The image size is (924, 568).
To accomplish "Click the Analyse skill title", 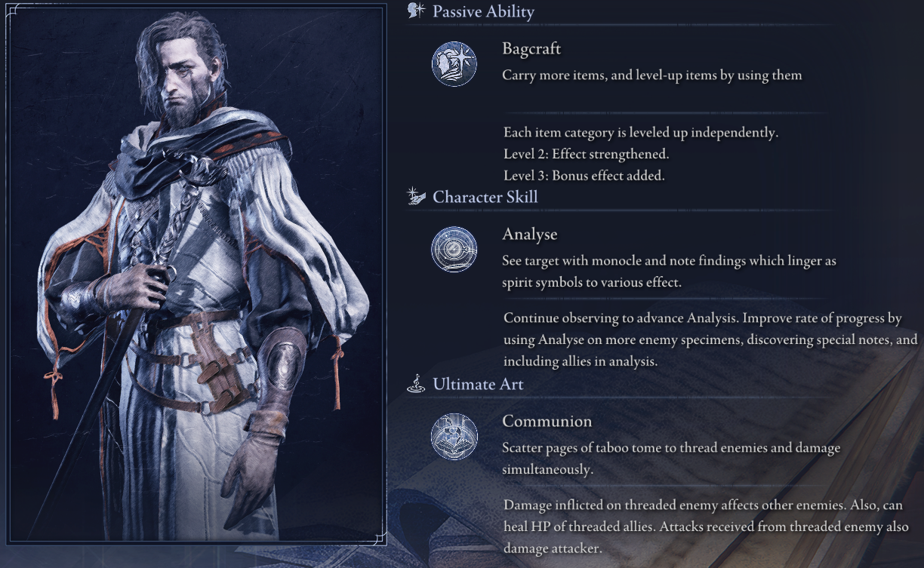I will (x=530, y=235).
